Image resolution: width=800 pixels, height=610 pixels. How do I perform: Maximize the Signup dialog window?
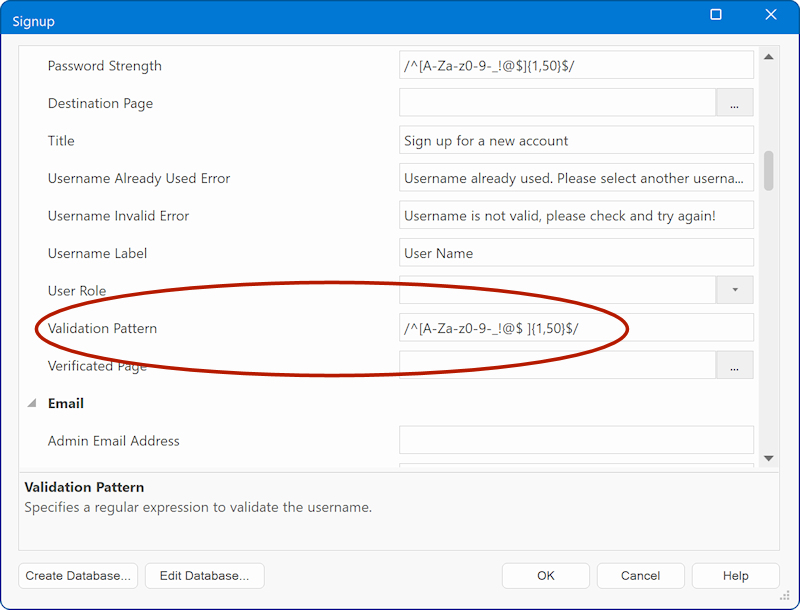[x=716, y=15]
